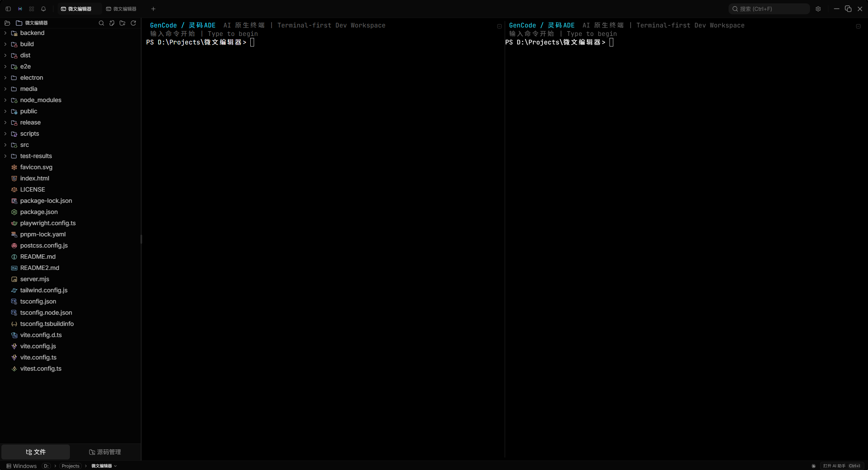868x470 pixels.
Task: Expand the dist folder
Action: point(5,55)
